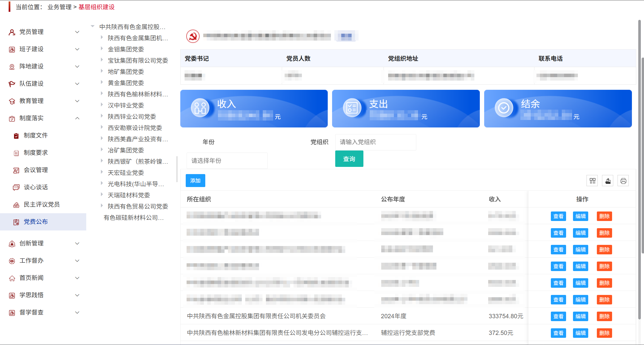Click the export folder icon above the table
Screen dimensions: 644x345
tap(608, 180)
